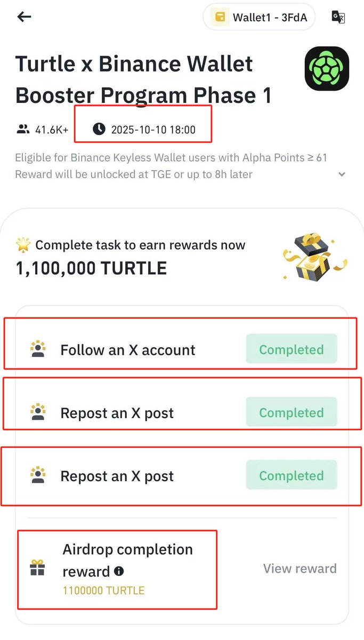Viewport: 364px width, 640px height.
Task: Click the 2025-10-10 18:00 date text
Action: pos(153,130)
